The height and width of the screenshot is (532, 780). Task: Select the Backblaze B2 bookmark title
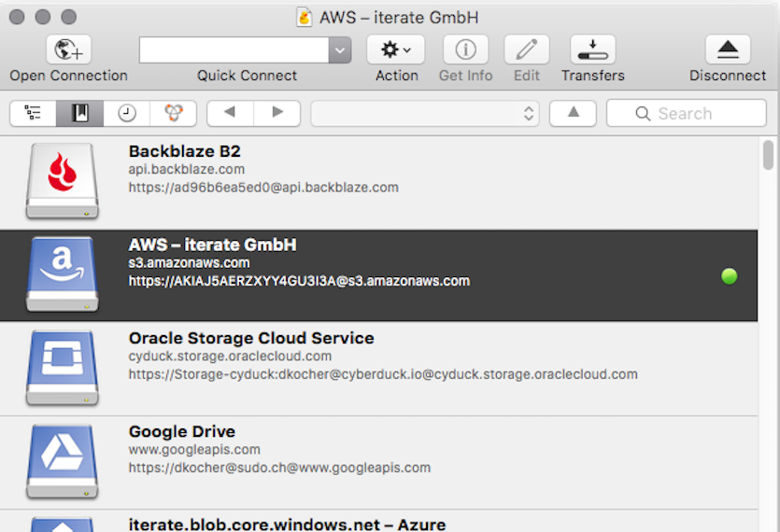[x=185, y=151]
